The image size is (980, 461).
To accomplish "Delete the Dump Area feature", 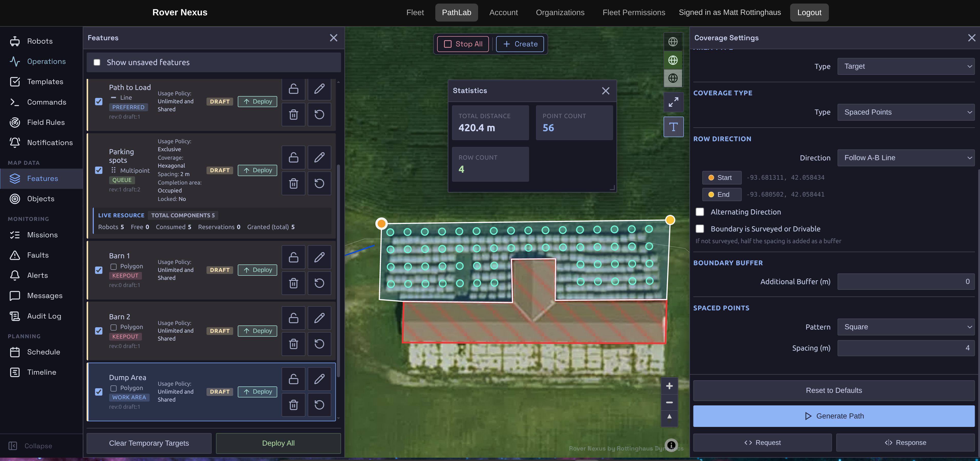I will pyautogui.click(x=293, y=405).
